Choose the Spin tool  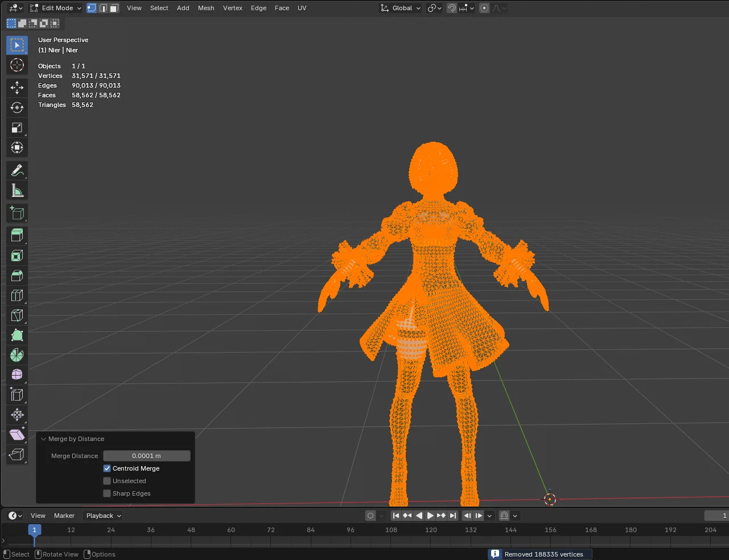pos(17,355)
